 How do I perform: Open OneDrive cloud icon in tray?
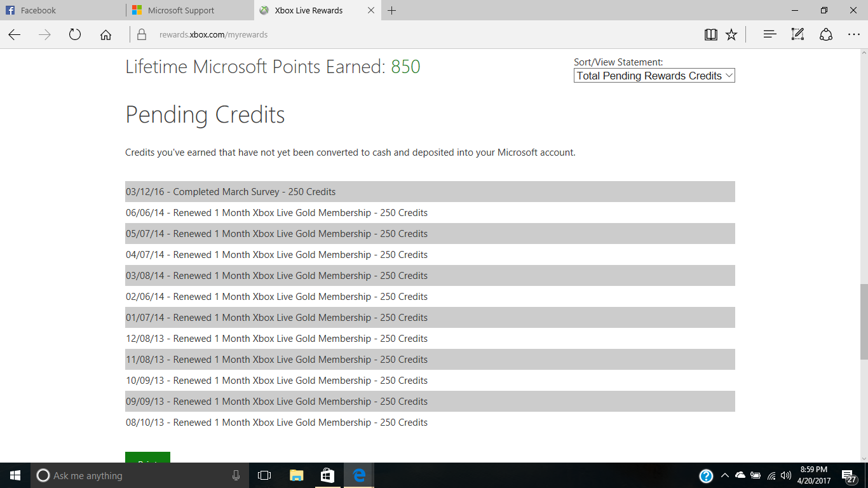coord(740,475)
